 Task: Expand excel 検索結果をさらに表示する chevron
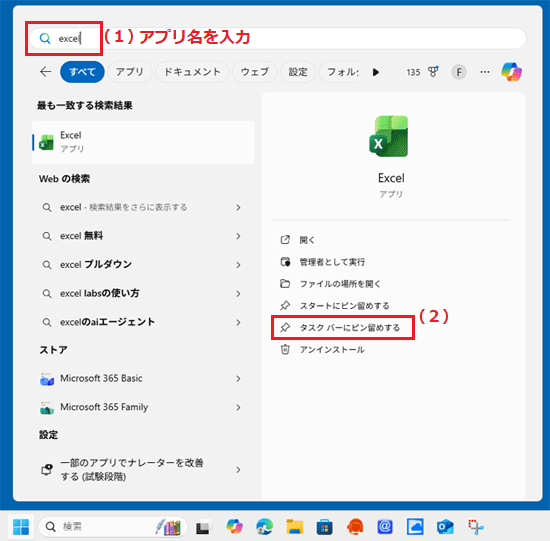[x=238, y=207]
